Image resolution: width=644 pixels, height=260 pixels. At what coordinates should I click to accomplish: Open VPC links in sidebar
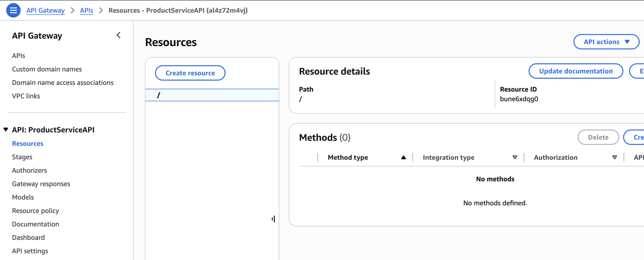pos(26,96)
